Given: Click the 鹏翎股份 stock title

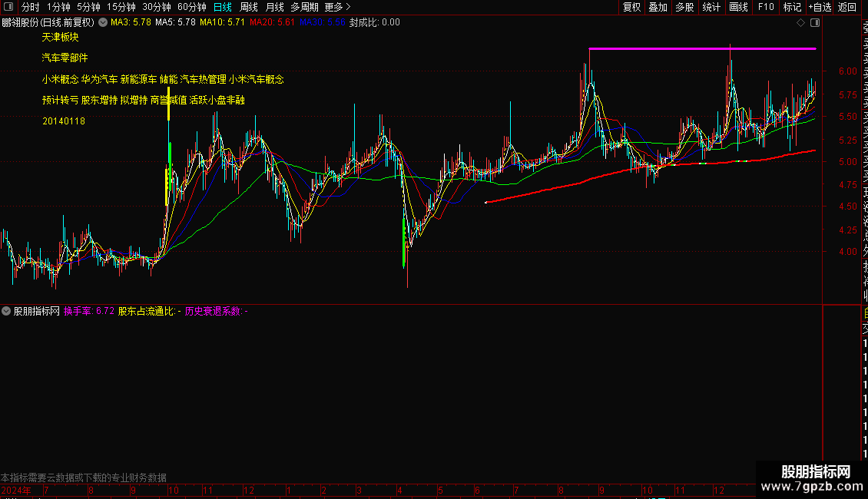Looking at the screenshot, I should pyautogui.click(x=48, y=23).
